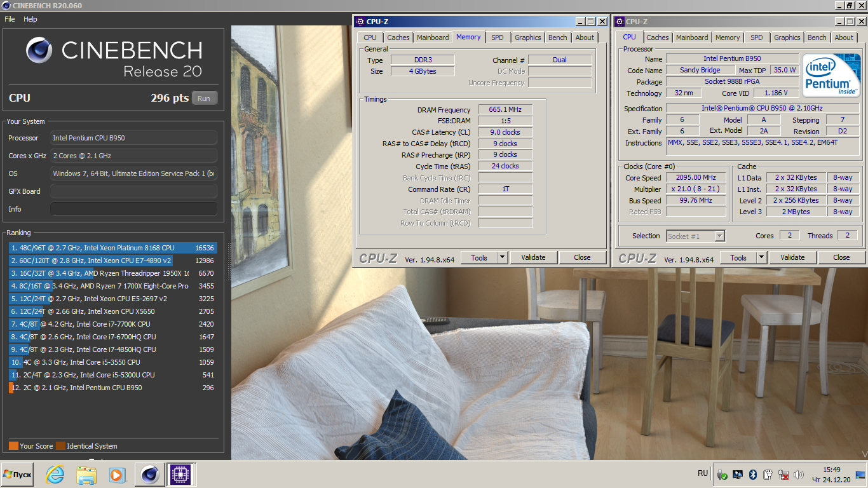Open About tab in right CPU-Z window
868x488 pixels.
[x=844, y=37]
